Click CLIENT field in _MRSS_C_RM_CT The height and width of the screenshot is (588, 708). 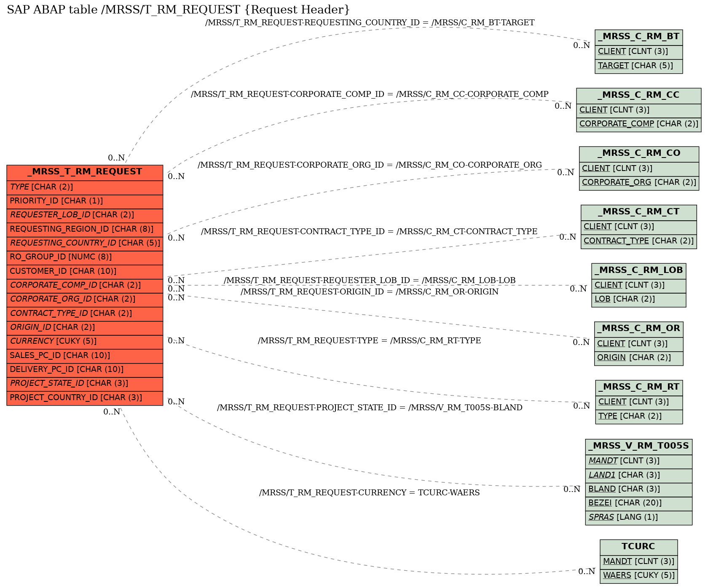coord(638,227)
